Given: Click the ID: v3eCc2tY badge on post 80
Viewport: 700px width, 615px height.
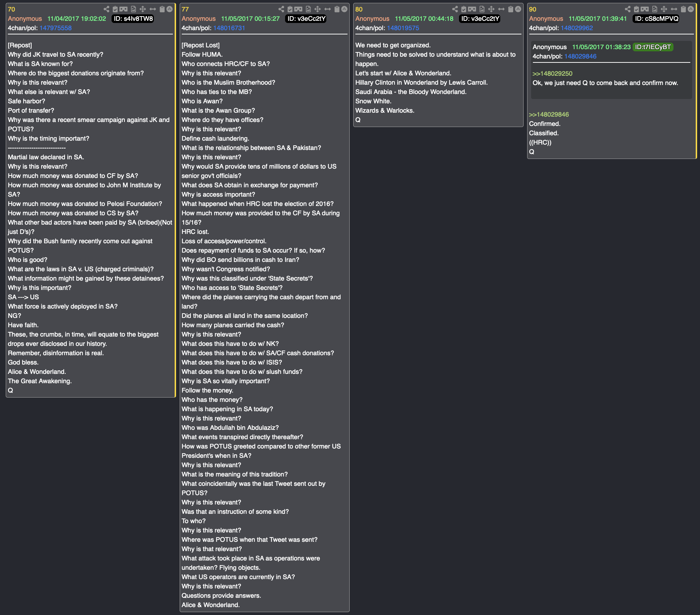Looking at the screenshot, I should (480, 19).
